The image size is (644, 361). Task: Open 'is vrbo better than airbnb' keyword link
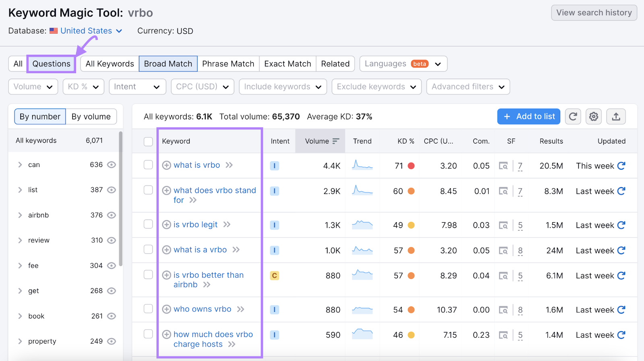click(208, 280)
